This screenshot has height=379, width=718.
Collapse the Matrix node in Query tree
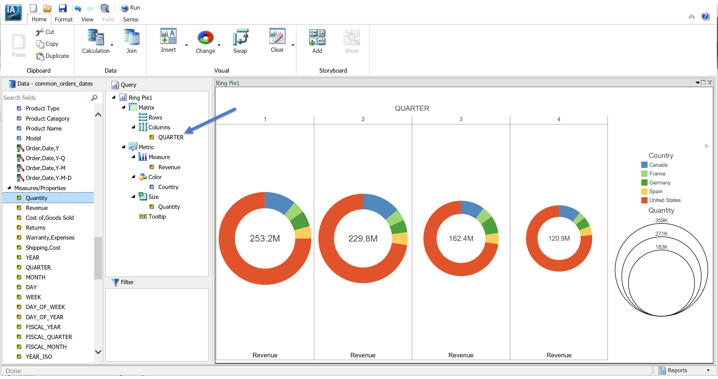tap(123, 107)
